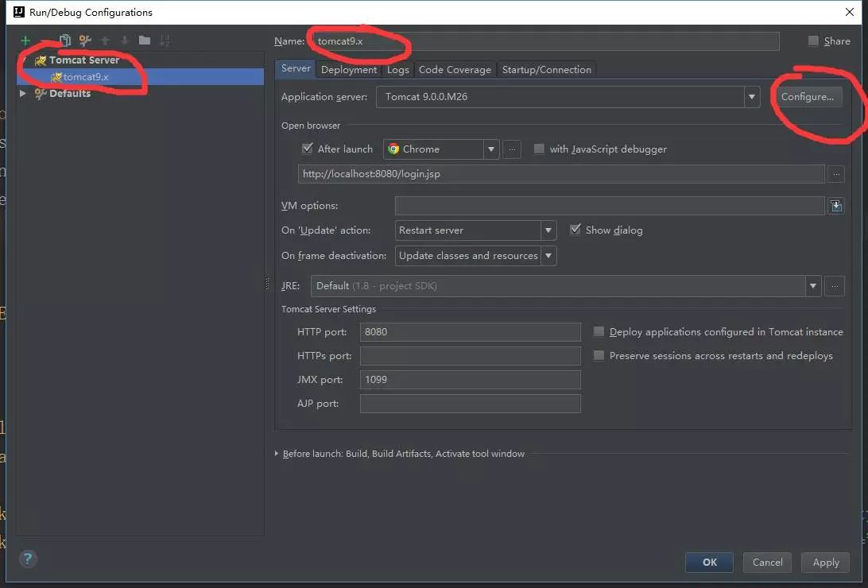This screenshot has width=868, height=588.
Task: Click the launch URL field
Action: (561, 174)
